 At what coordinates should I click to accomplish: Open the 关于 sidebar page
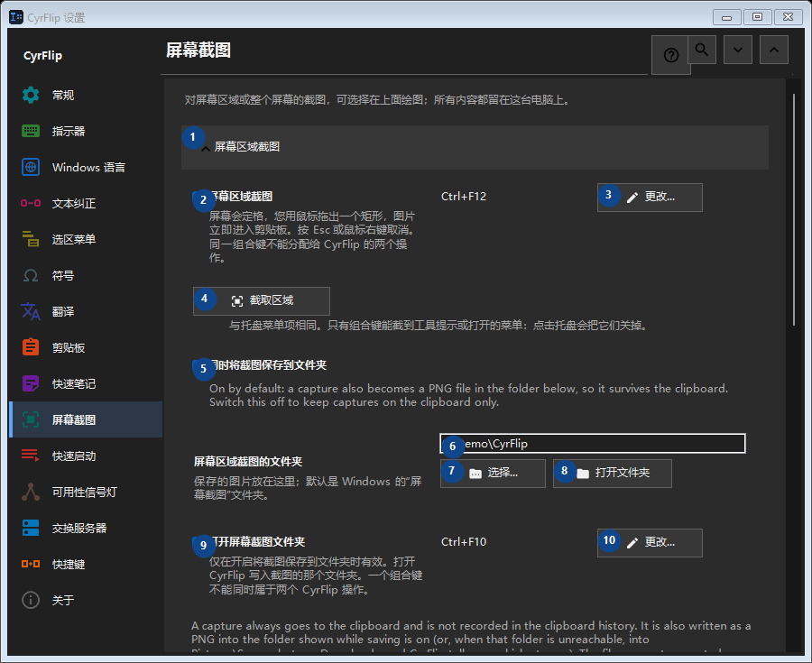(86, 601)
